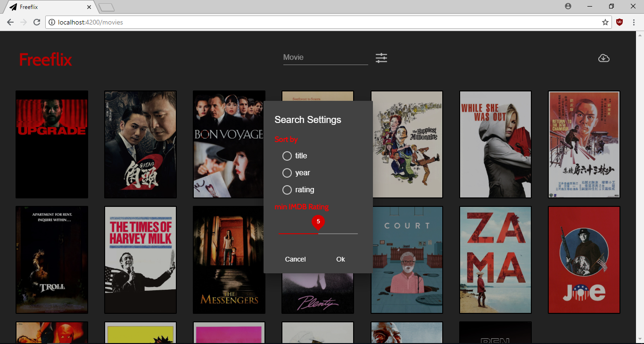Open the Chrome three-dot menu

(x=634, y=22)
